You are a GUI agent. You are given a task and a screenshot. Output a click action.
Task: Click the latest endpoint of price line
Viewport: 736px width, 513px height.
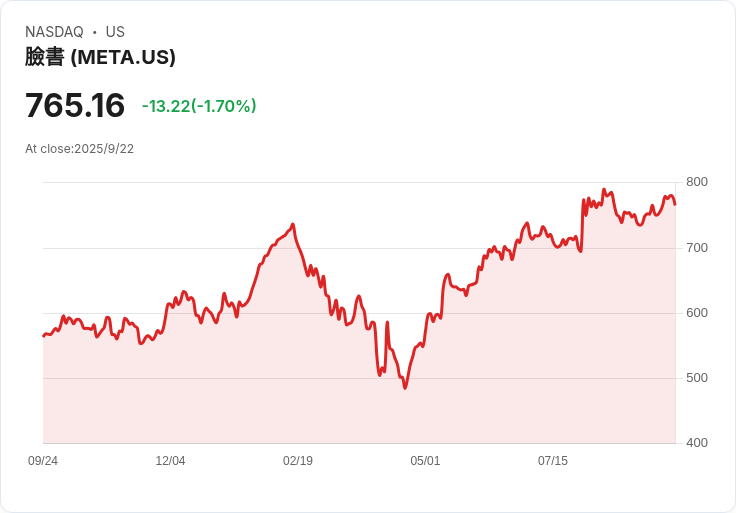coord(675,204)
